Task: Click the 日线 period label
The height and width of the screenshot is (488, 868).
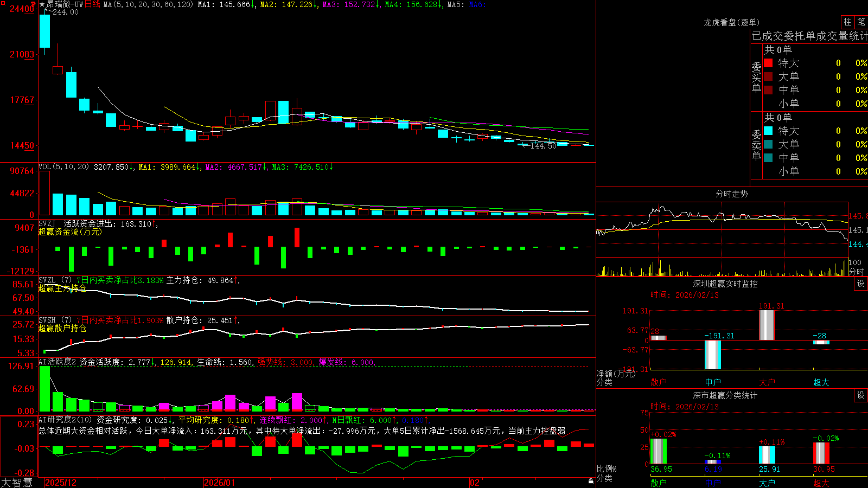Action: (x=92, y=4)
